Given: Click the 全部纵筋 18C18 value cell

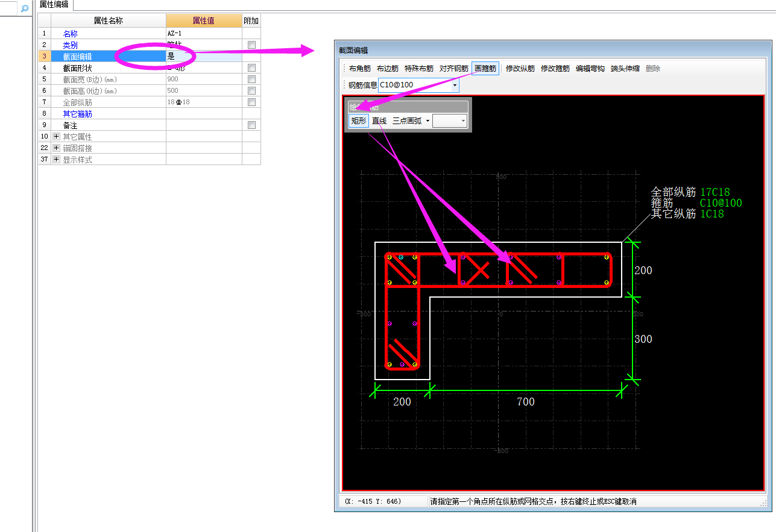Looking at the screenshot, I should [204, 102].
